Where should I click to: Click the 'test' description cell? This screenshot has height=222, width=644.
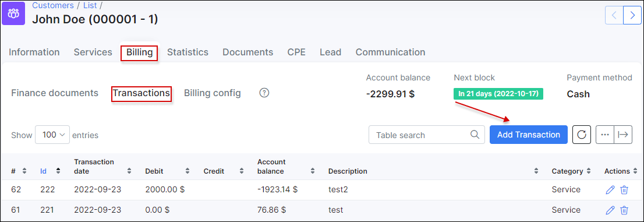click(x=336, y=210)
